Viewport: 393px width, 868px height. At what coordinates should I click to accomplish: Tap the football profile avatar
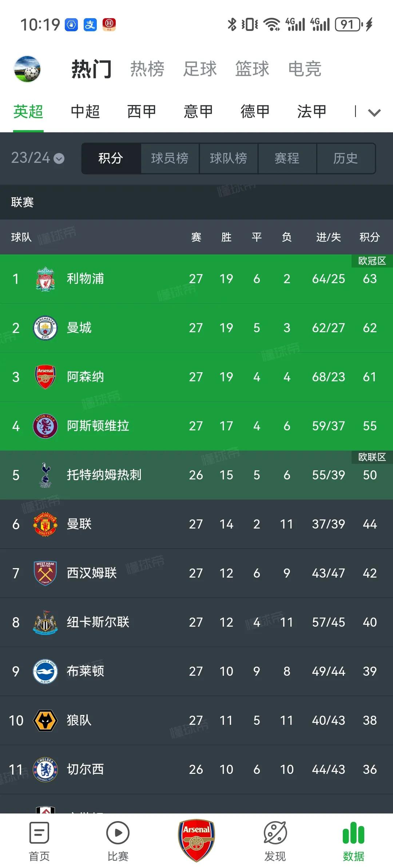pos(27,69)
